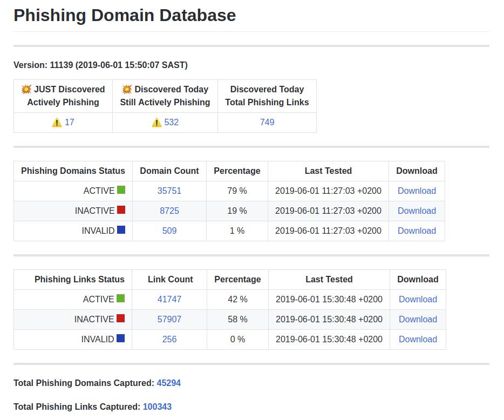The image size is (504, 420).
Task: Click the red square in the domains INACTIVE row
Action: pyautogui.click(x=121, y=210)
